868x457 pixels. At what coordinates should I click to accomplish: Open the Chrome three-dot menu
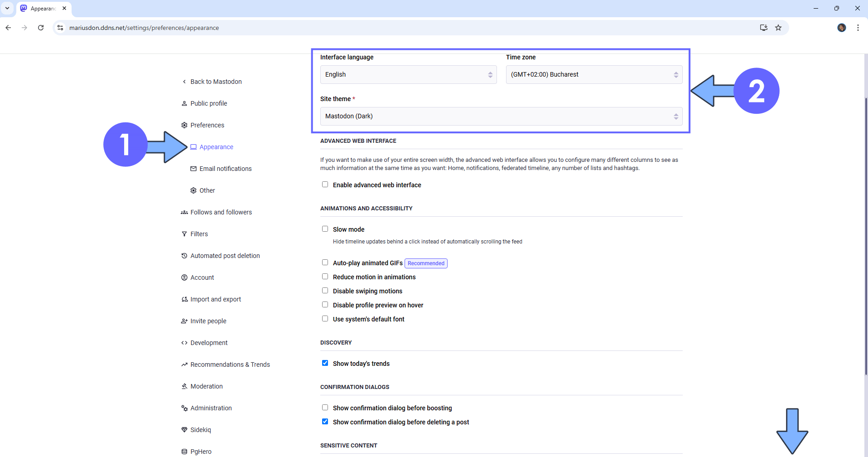(x=858, y=28)
